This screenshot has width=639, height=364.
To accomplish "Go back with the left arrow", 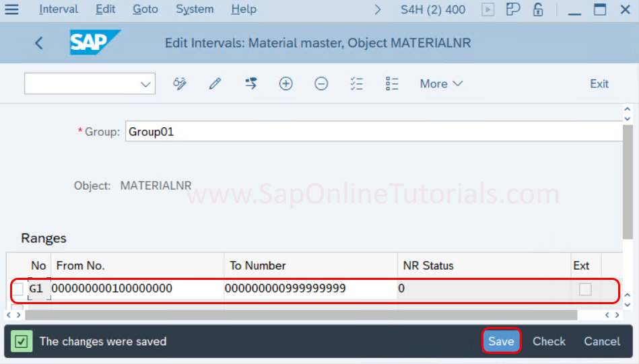I will click(x=38, y=43).
